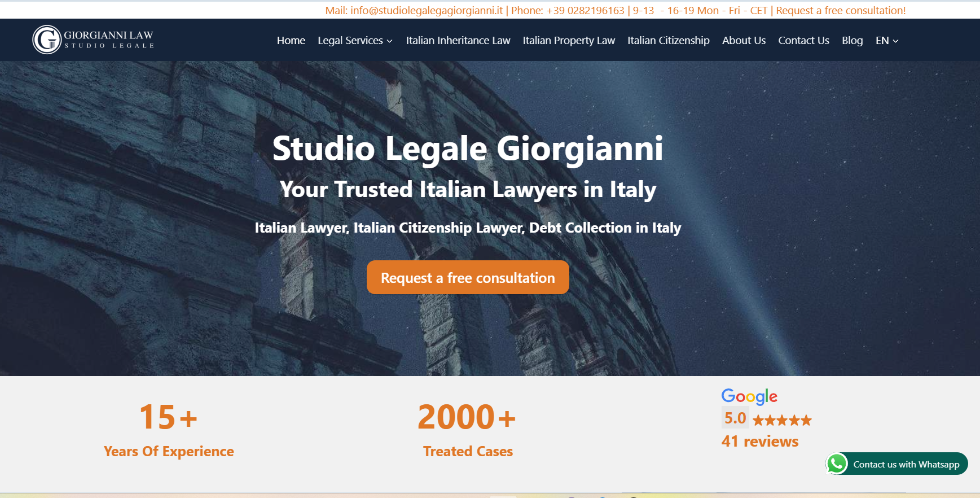The image size is (980, 498).
Task: Visit the Blog from the navigation
Action: (852, 41)
